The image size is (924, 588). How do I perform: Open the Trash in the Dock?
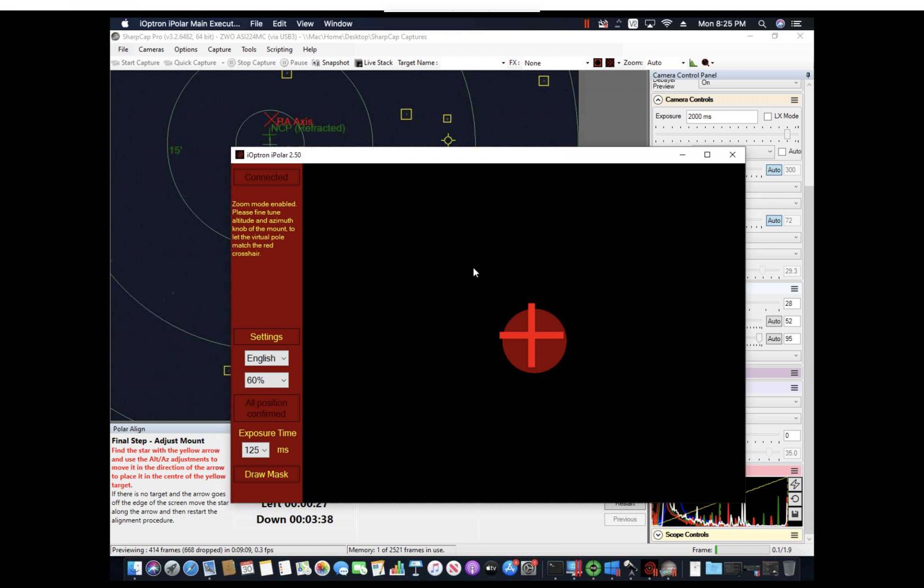(789, 568)
